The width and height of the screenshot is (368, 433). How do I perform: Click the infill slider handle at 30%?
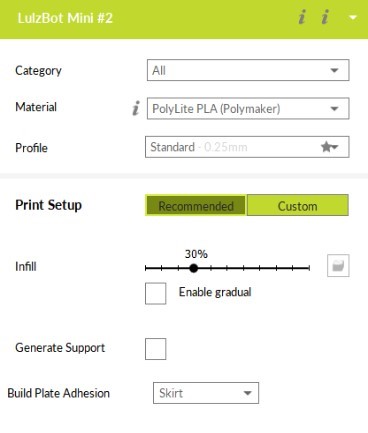pyautogui.click(x=193, y=268)
